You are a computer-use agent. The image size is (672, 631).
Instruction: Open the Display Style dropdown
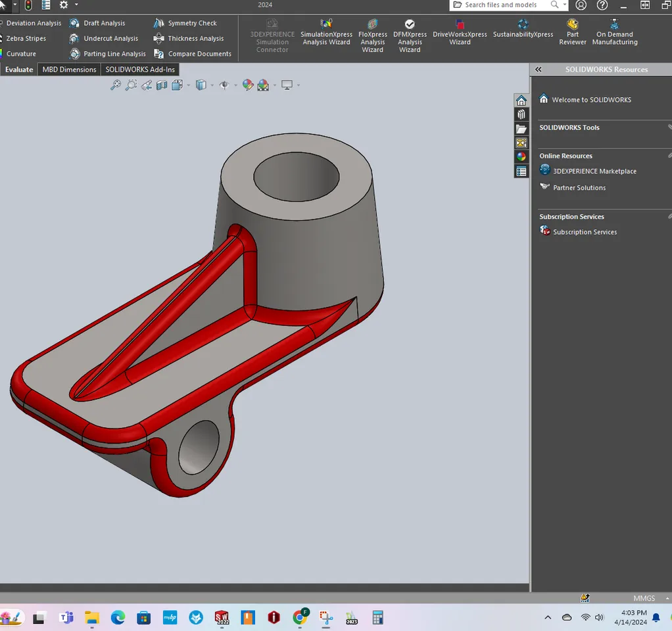tap(210, 85)
